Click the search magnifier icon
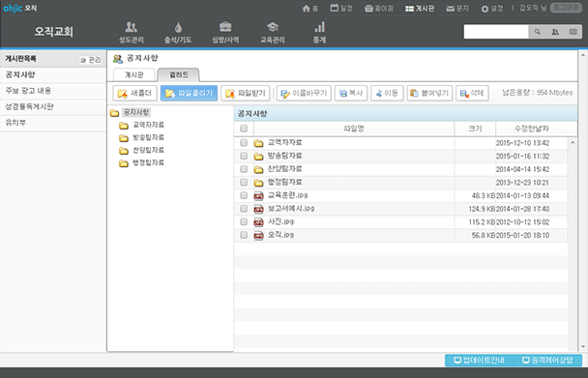The width and height of the screenshot is (588, 378). (x=538, y=32)
